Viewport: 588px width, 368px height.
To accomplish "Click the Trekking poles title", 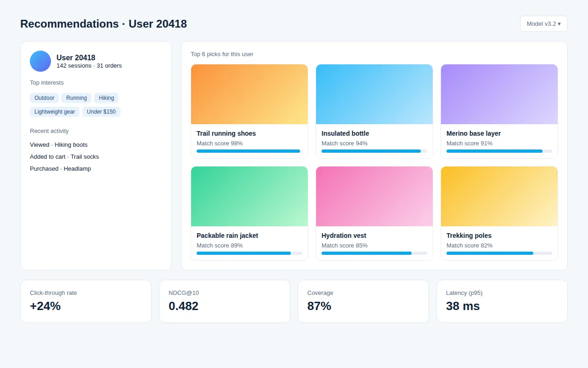I will (x=469, y=236).
